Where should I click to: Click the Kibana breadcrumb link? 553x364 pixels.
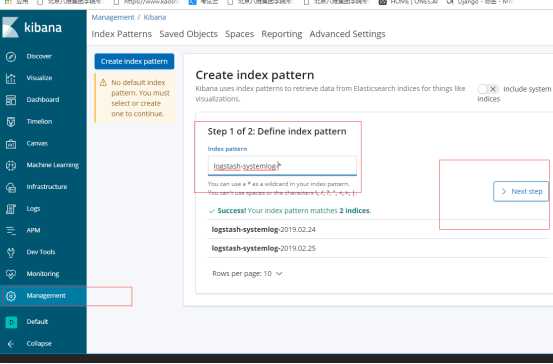pyautogui.click(x=154, y=17)
